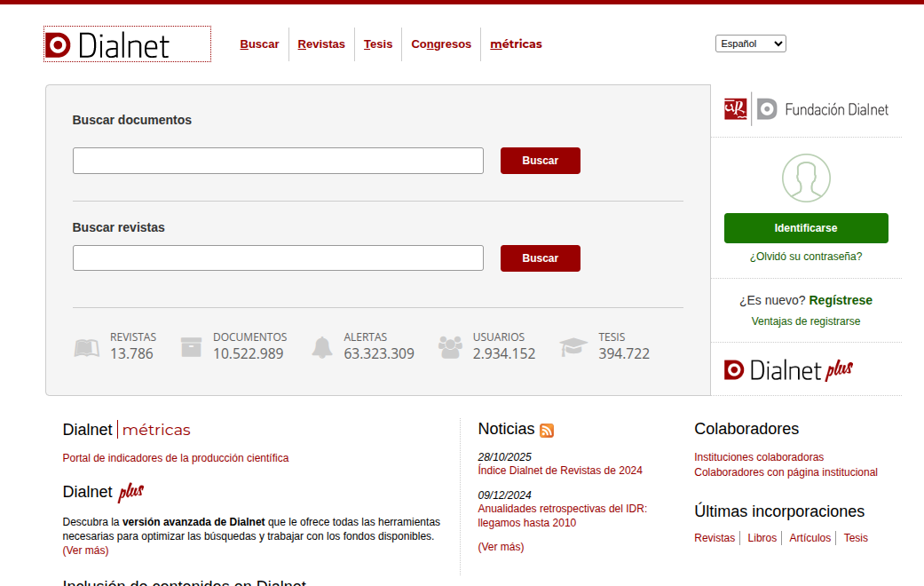Click the Revistas open book icon
The image size is (924, 586).
point(87,348)
